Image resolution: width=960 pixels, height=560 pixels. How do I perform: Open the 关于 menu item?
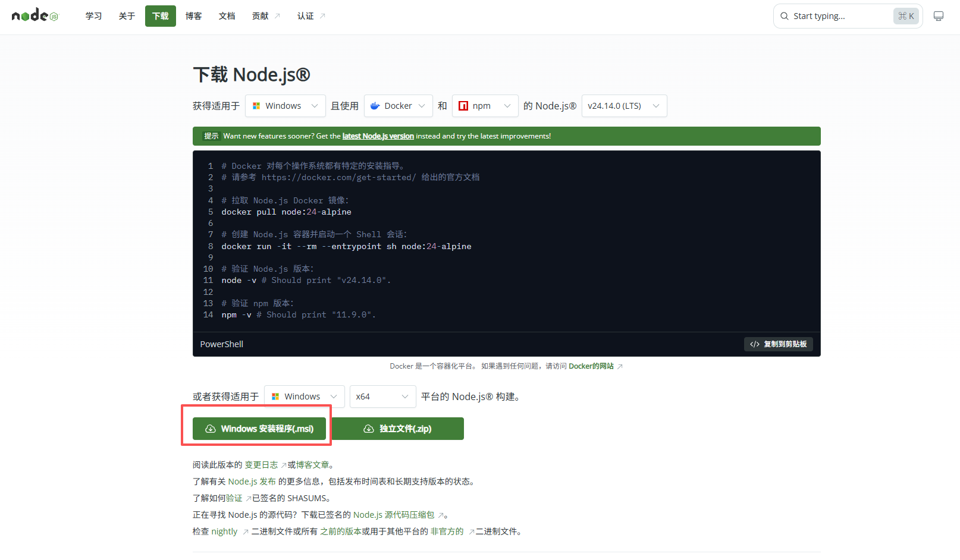(x=127, y=16)
